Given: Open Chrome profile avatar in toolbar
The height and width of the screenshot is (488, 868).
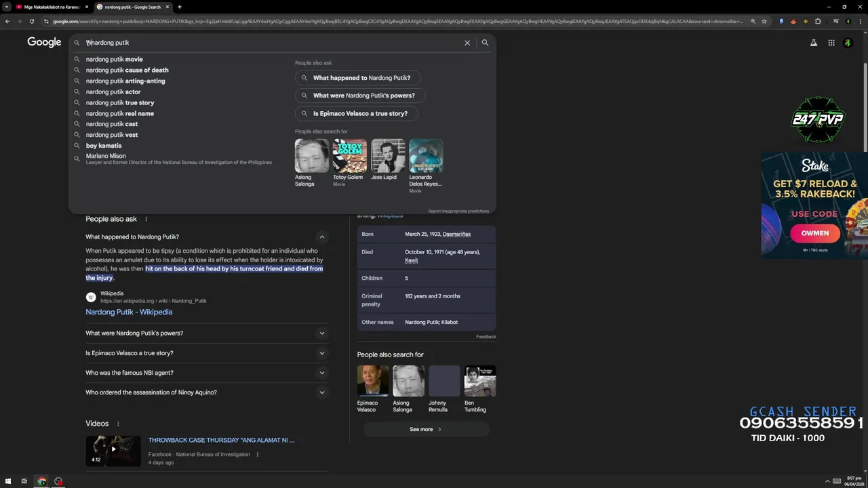Looking at the screenshot, I should [848, 21].
